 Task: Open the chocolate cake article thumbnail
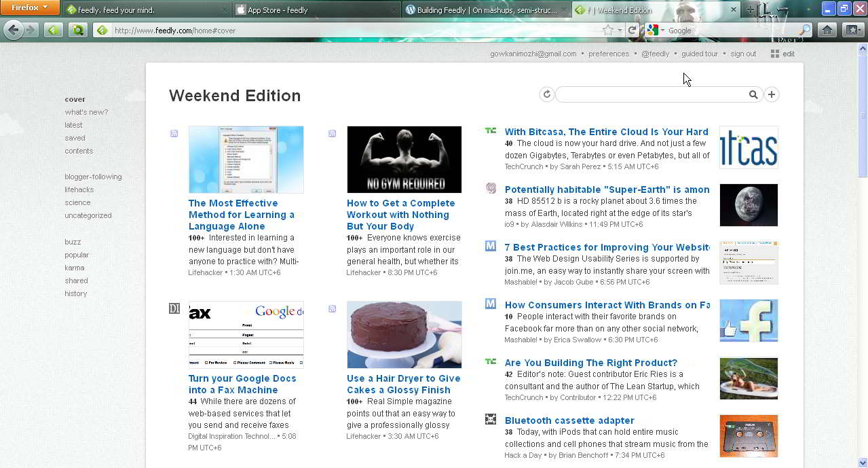[404, 335]
